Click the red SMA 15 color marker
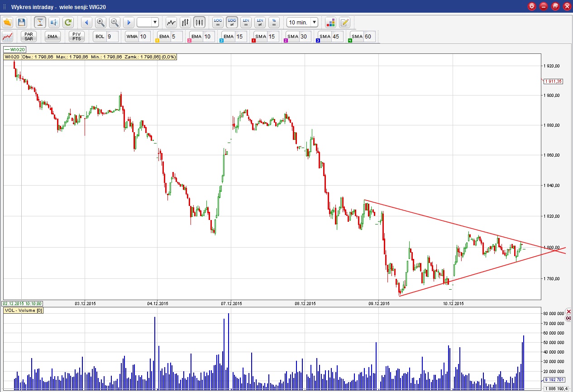The height and width of the screenshot is (392, 573). pos(254,41)
